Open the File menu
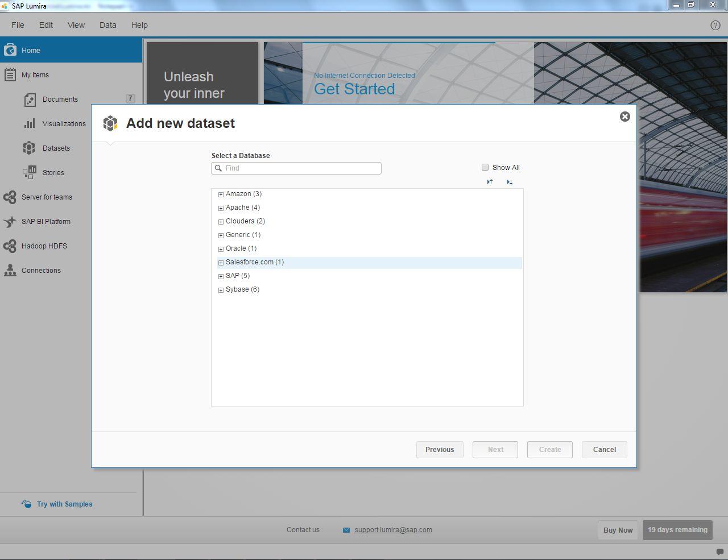 [18, 25]
